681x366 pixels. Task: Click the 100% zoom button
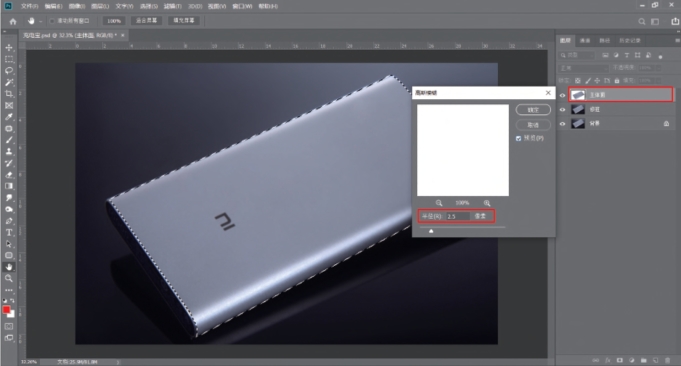pyautogui.click(x=114, y=21)
